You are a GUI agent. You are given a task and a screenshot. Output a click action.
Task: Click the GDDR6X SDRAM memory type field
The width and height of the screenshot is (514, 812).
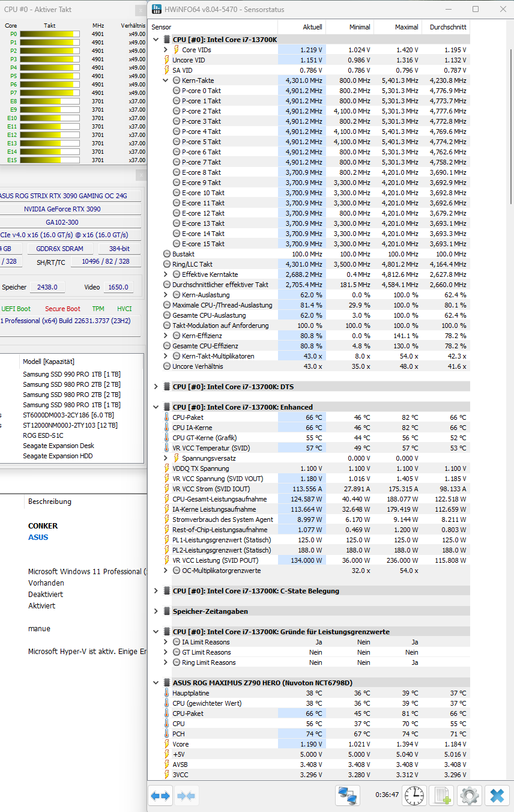[x=59, y=249]
